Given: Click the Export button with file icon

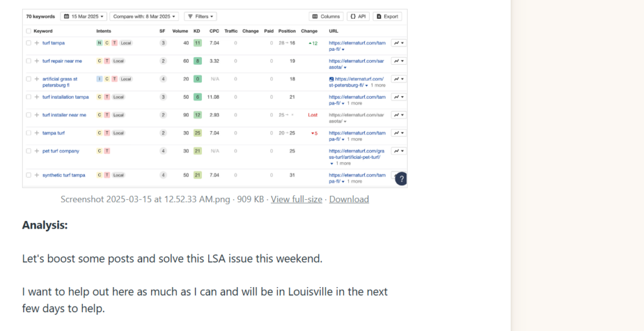Looking at the screenshot, I should [x=387, y=16].
